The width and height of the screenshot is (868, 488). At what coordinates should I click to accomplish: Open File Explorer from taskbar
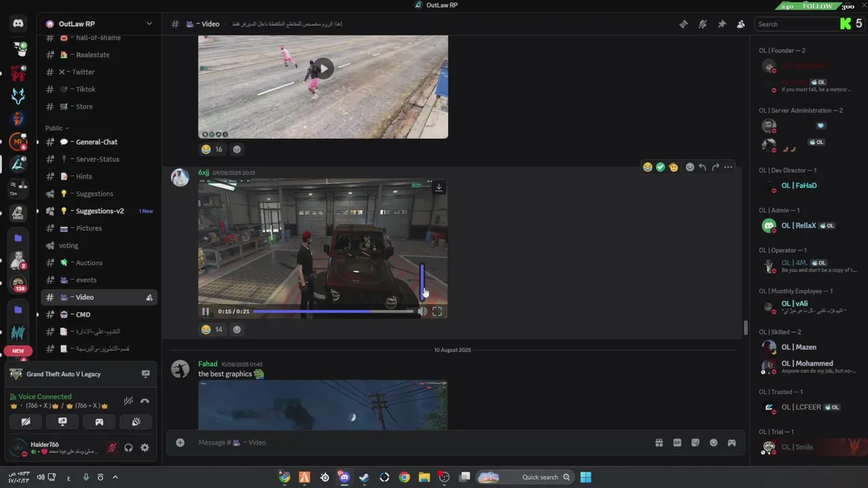[x=424, y=477]
